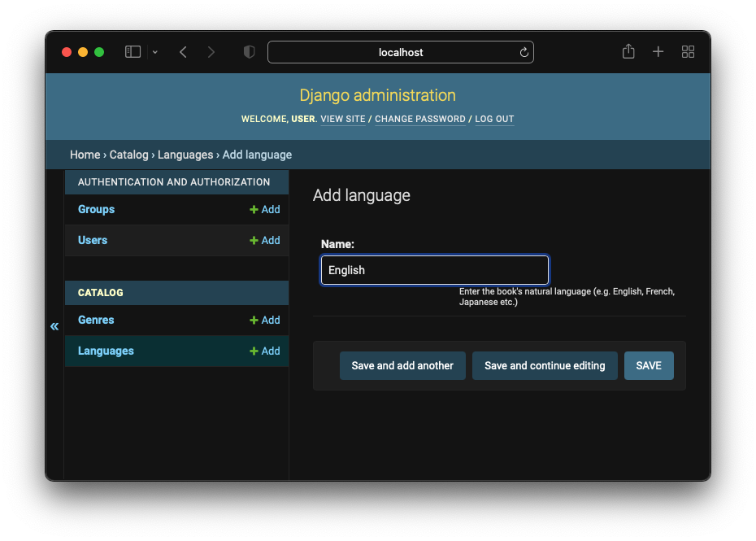
Task: Show the tab overview grid icon
Action: (688, 51)
